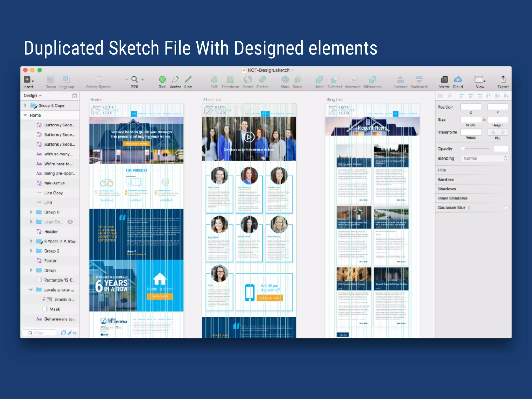Viewport: 532px width, 399px height.
Task: Select the Rectangle 12 layer
Action: (x=50, y=280)
